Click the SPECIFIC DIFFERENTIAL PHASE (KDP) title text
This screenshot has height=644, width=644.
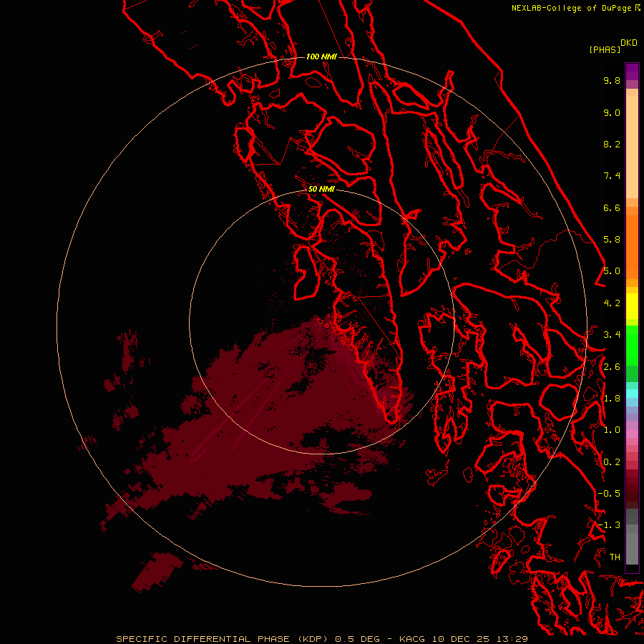tap(222, 639)
